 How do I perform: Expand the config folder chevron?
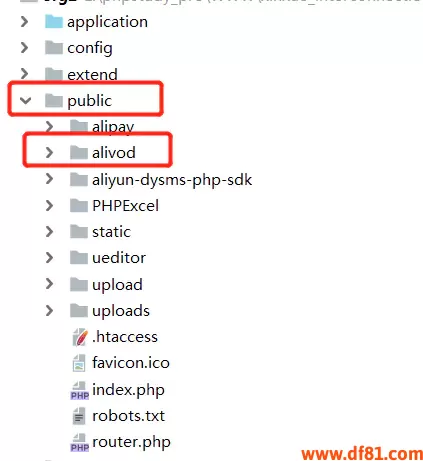(x=24, y=48)
